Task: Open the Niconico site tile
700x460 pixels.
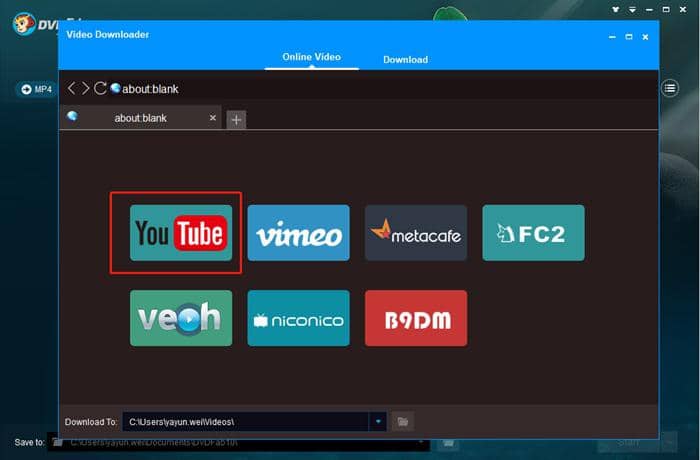Action: tap(298, 318)
